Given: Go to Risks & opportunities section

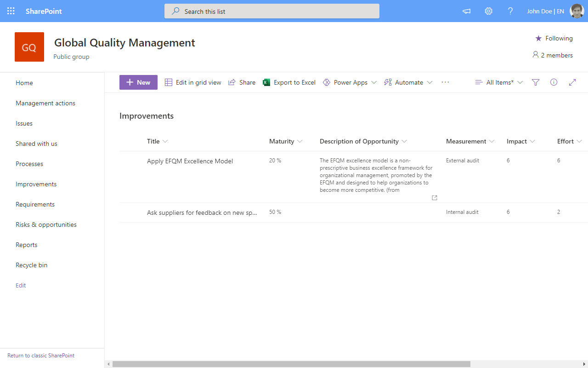Looking at the screenshot, I should coord(46,224).
